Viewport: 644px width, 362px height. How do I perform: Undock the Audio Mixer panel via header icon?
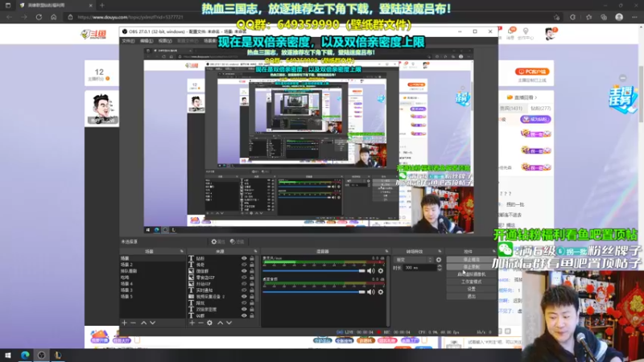point(386,251)
